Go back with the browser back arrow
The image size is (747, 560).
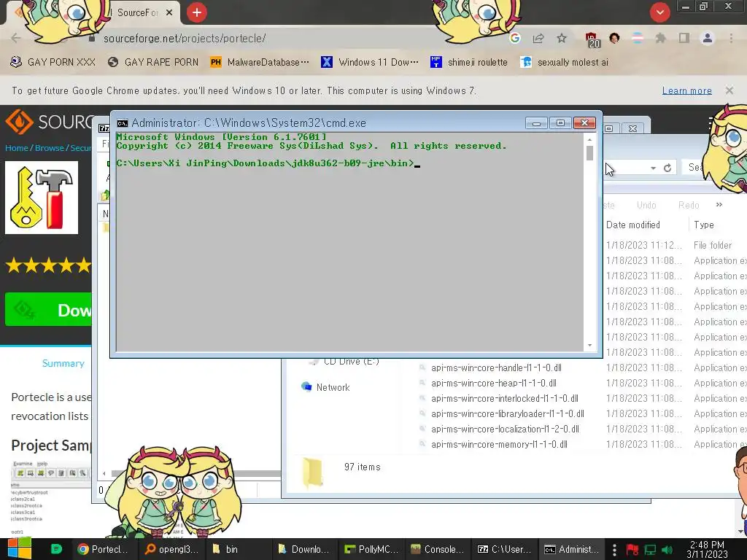16,38
